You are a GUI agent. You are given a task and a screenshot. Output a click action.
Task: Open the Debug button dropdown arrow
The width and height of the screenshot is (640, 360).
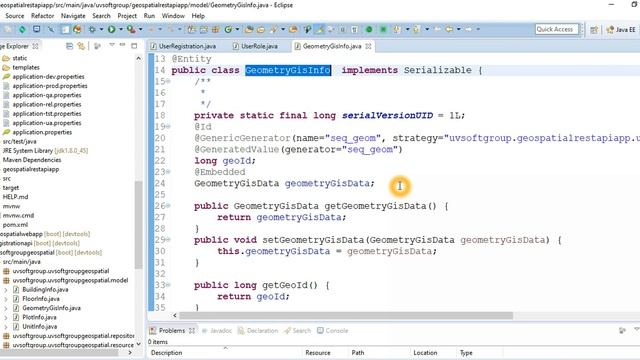(101, 29)
